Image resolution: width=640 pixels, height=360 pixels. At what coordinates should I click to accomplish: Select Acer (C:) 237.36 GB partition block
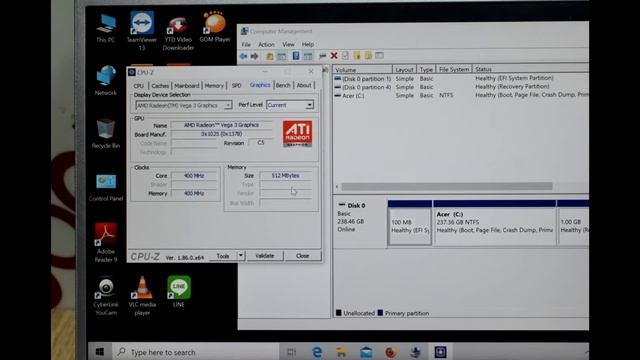tap(495, 223)
